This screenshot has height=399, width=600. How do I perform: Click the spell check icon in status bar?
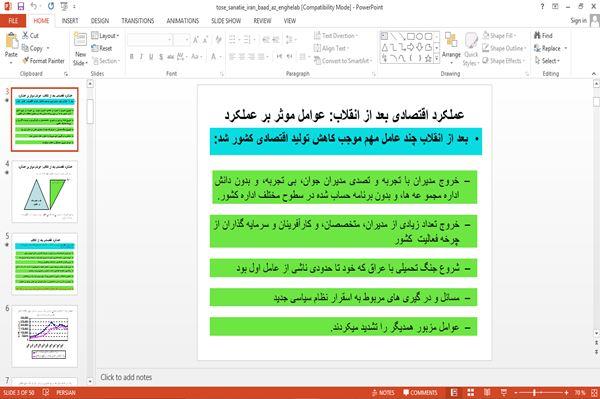(46, 392)
